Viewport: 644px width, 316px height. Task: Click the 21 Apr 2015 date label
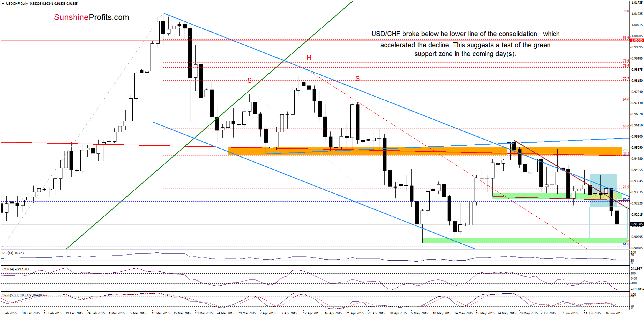pyautogui.click(x=355, y=313)
